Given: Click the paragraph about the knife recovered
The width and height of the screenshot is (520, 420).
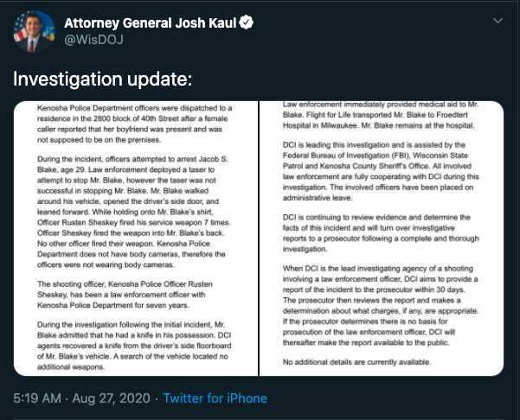Looking at the screenshot, I should (134, 346).
